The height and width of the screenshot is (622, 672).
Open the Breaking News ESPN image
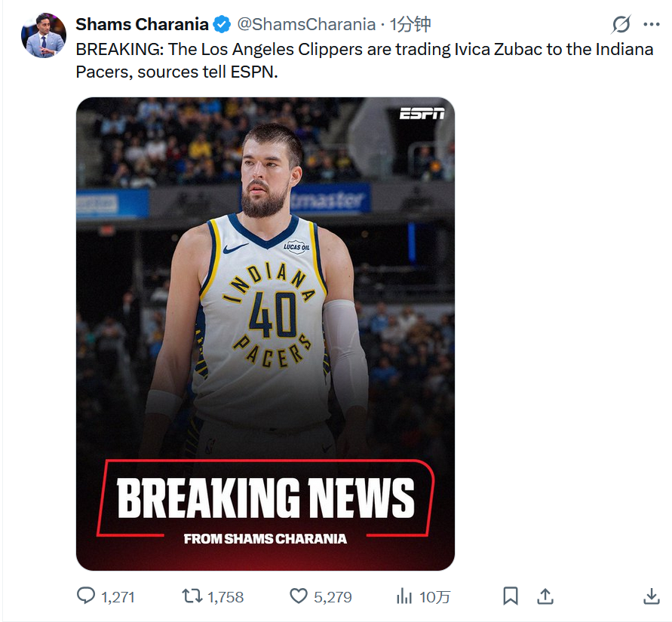coord(265,333)
